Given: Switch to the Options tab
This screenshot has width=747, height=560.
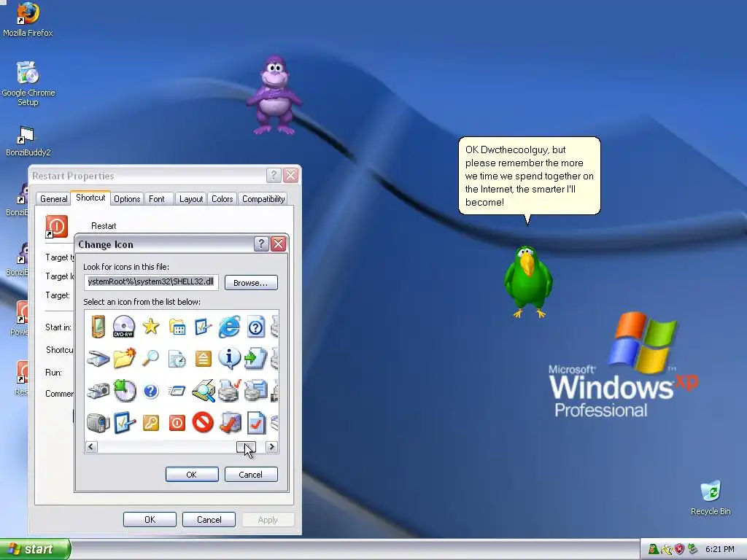Looking at the screenshot, I should pos(127,199).
